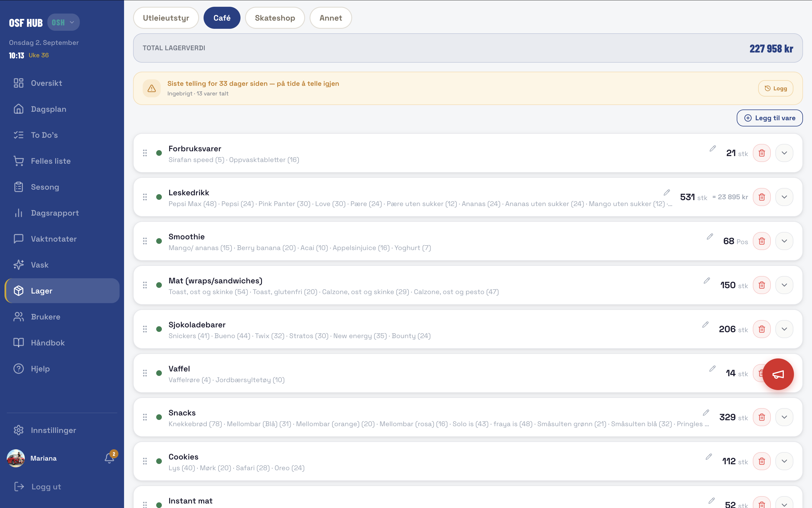The width and height of the screenshot is (812, 508).
Task: Expand the Leskedrikk row
Action: (784, 197)
